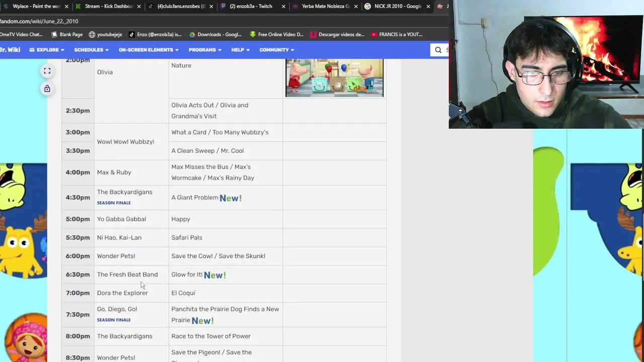Open the Enzo (@enzob3a) TikTok bookmark
This screenshot has width=644, height=362.
pyautogui.click(x=155, y=35)
